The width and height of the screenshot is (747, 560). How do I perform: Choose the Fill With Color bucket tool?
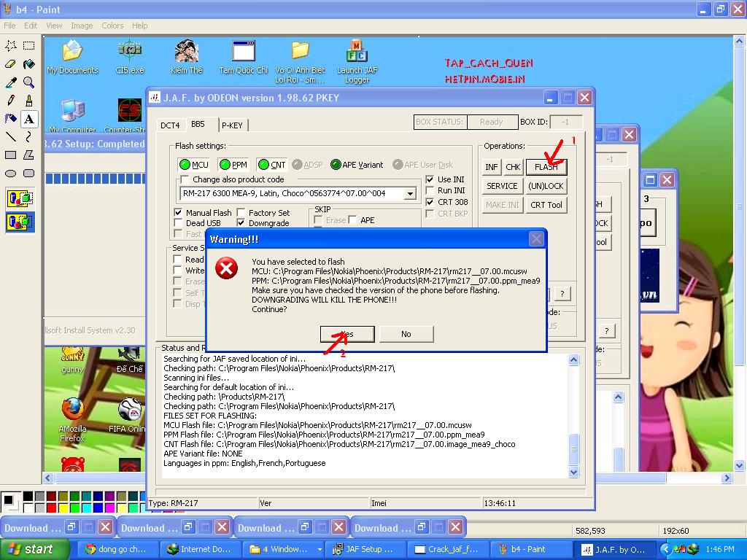pyautogui.click(x=29, y=64)
